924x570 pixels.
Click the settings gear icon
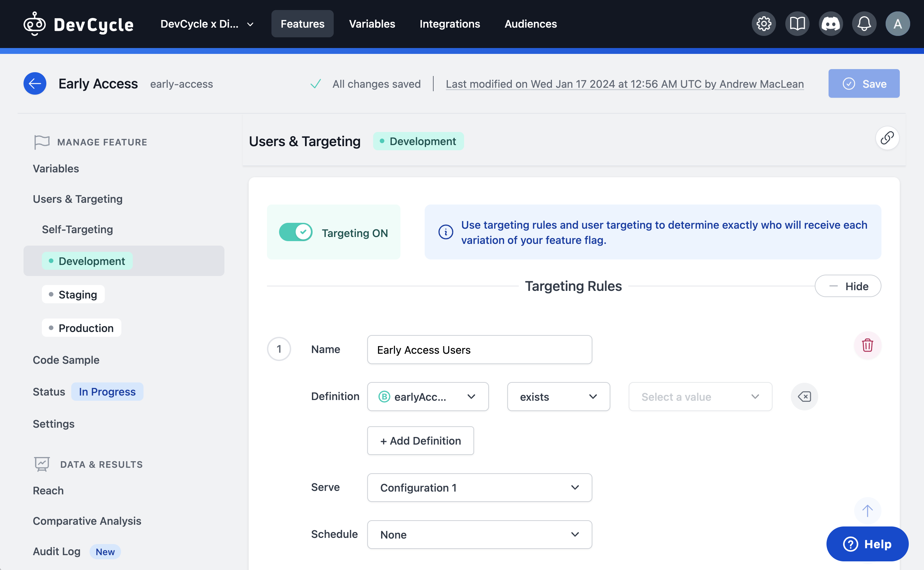click(765, 23)
